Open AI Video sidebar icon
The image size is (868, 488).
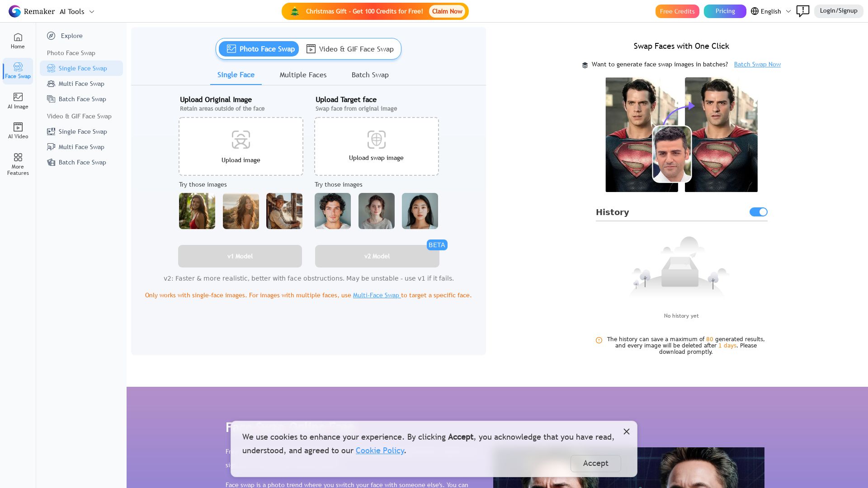point(18,131)
